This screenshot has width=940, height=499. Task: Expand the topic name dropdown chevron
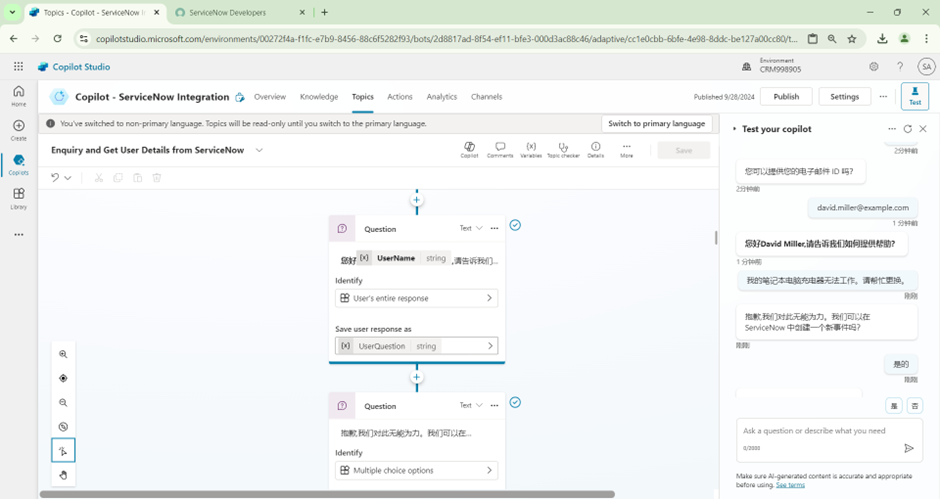click(259, 150)
